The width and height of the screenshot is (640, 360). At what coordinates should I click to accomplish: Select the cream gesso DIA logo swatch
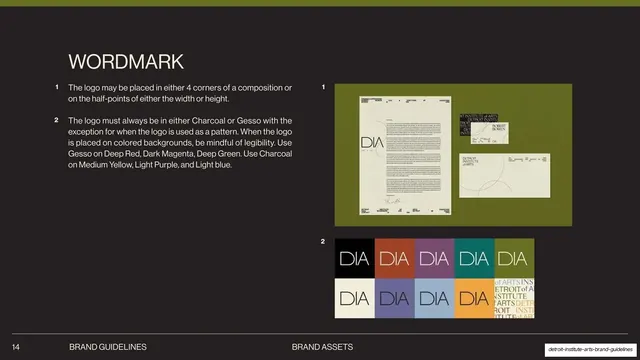[355, 298]
